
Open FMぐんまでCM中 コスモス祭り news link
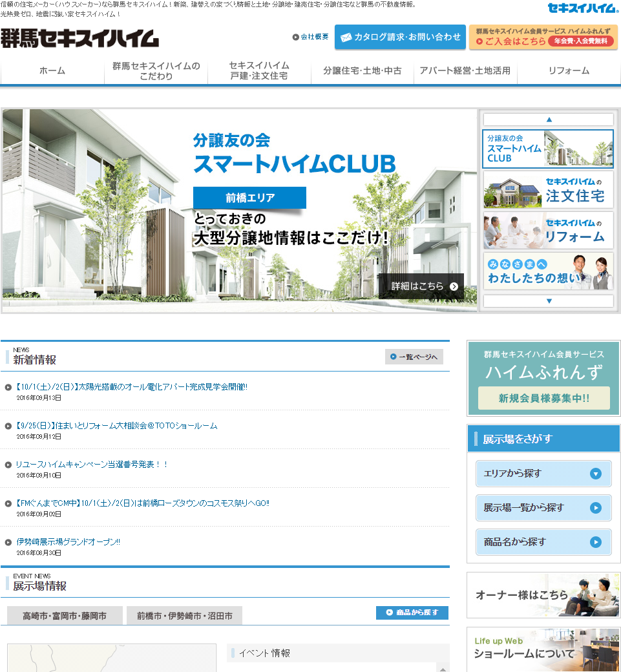click(142, 503)
